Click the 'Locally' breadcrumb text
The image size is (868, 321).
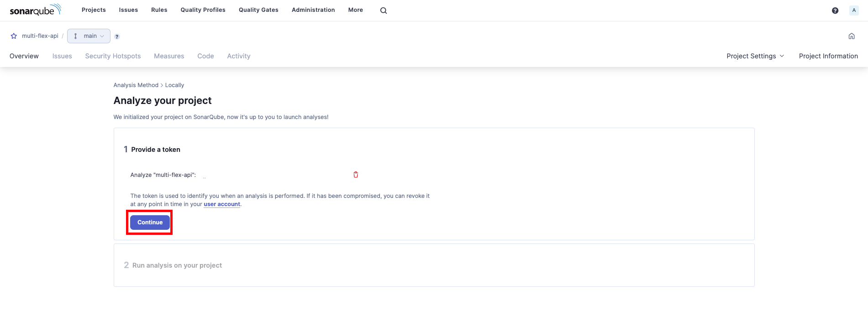pos(174,85)
